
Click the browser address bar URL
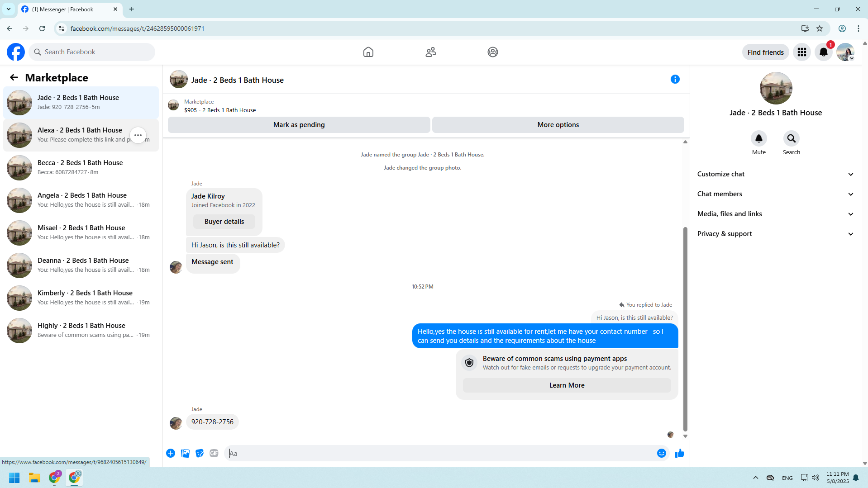coord(138,28)
